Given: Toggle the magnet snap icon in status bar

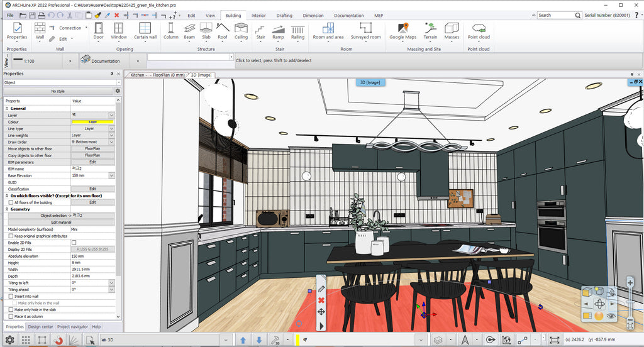Looking at the screenshot, I should click(x=58, y=340).
